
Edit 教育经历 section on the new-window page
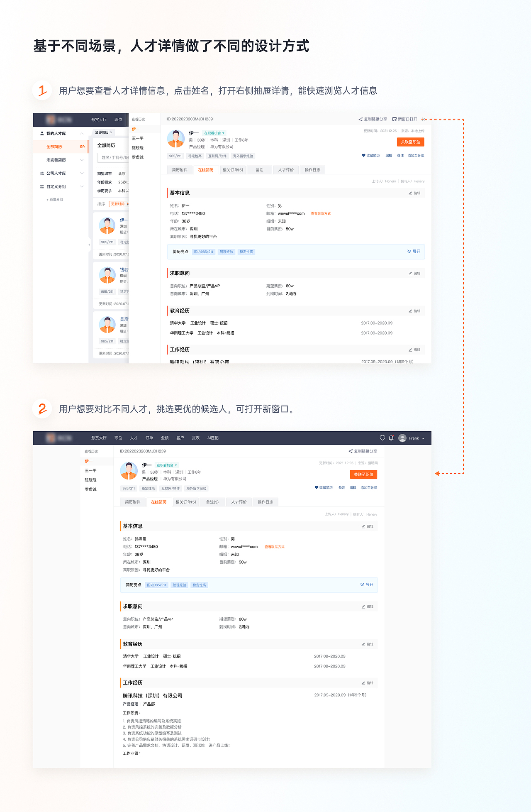[x=368, y=644]
